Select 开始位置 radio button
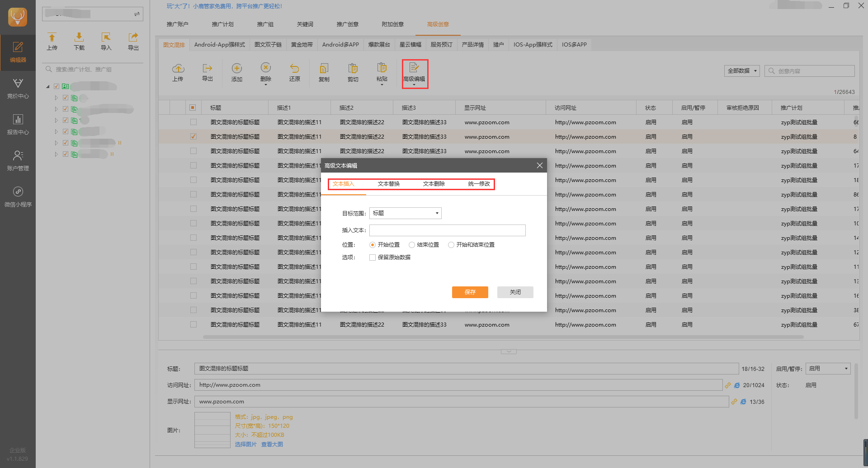Viewport: 868px width, 468px height. point(373,245)
